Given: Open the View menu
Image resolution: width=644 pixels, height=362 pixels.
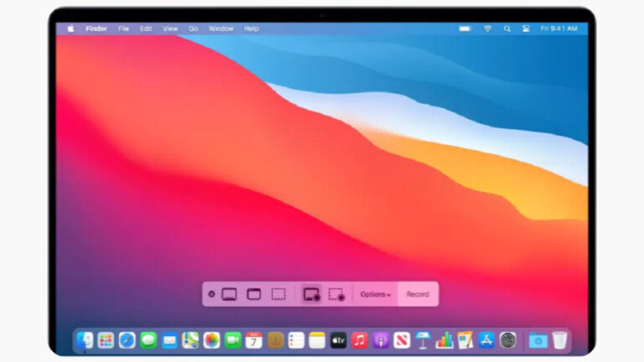Looking at the screenshot, I should tap(170, 28).
